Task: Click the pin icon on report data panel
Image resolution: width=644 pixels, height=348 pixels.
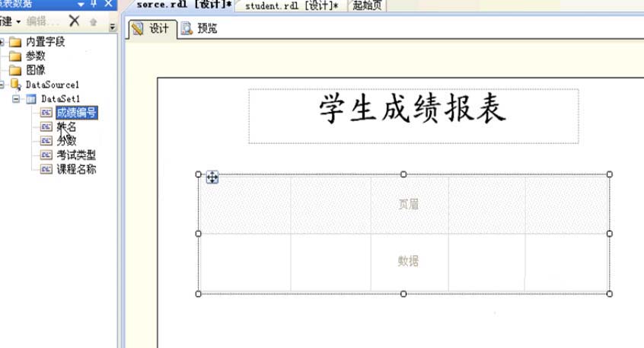Action: 94,4
